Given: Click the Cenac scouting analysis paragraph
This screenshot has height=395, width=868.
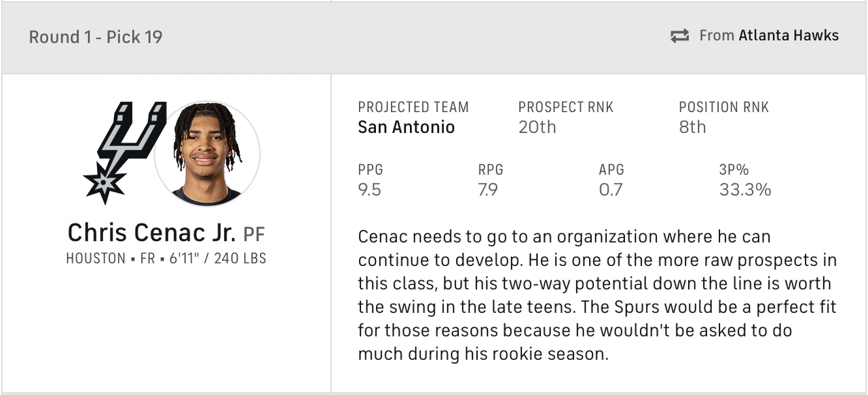Looking at the screenshot, I should pos(597,295).
